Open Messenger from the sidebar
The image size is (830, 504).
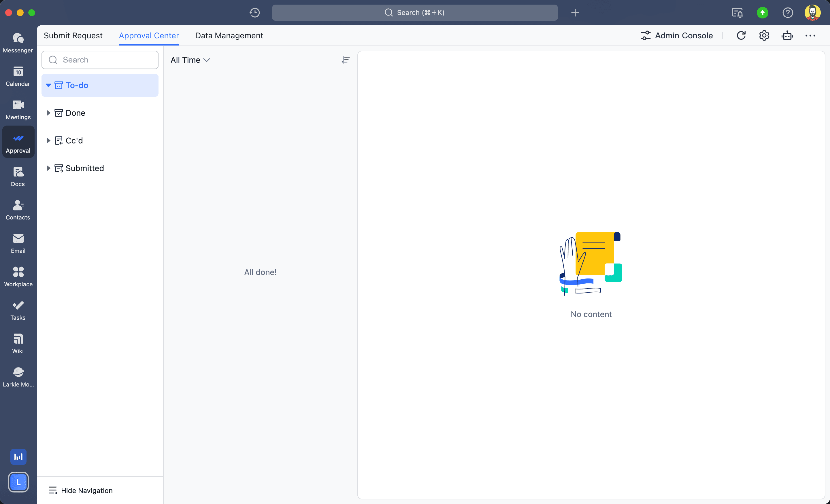(x=18, y=43)
